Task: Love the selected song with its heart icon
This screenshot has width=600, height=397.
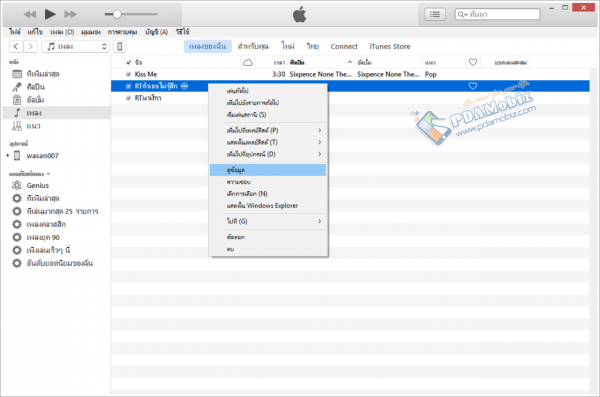Action: [x=473, y=86]
